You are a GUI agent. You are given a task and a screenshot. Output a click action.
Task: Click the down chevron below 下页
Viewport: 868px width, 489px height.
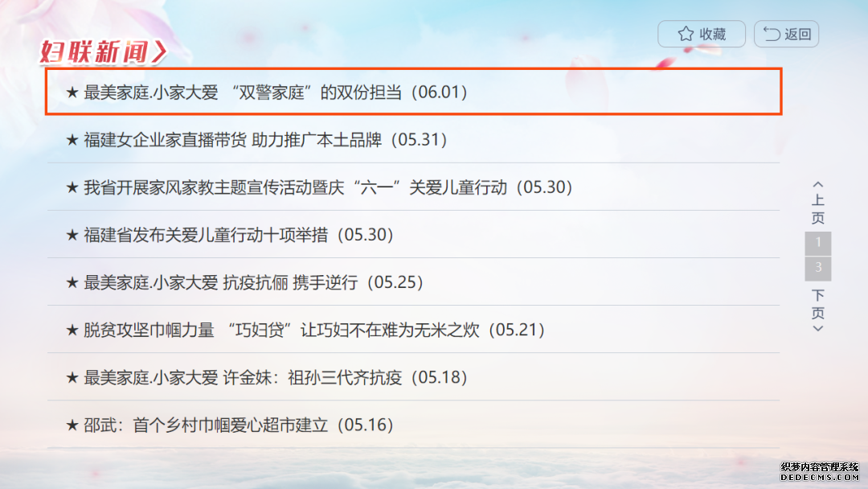tap(818, 328)
